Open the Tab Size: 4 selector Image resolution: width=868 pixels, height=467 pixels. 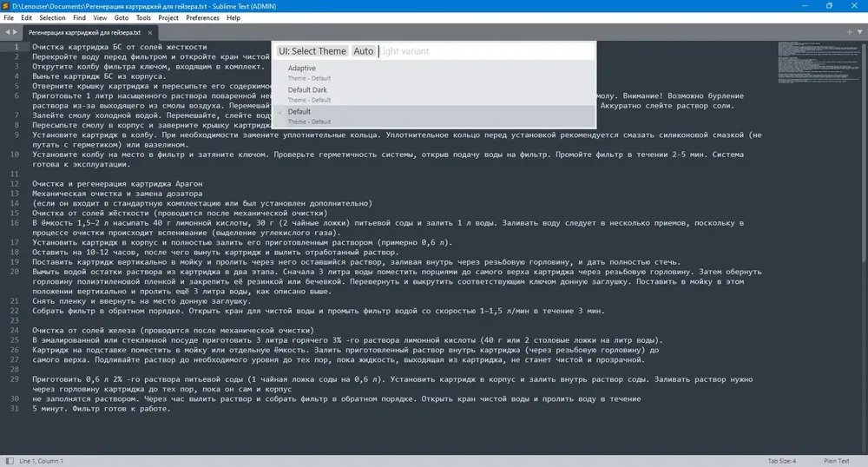coord(782,461)
